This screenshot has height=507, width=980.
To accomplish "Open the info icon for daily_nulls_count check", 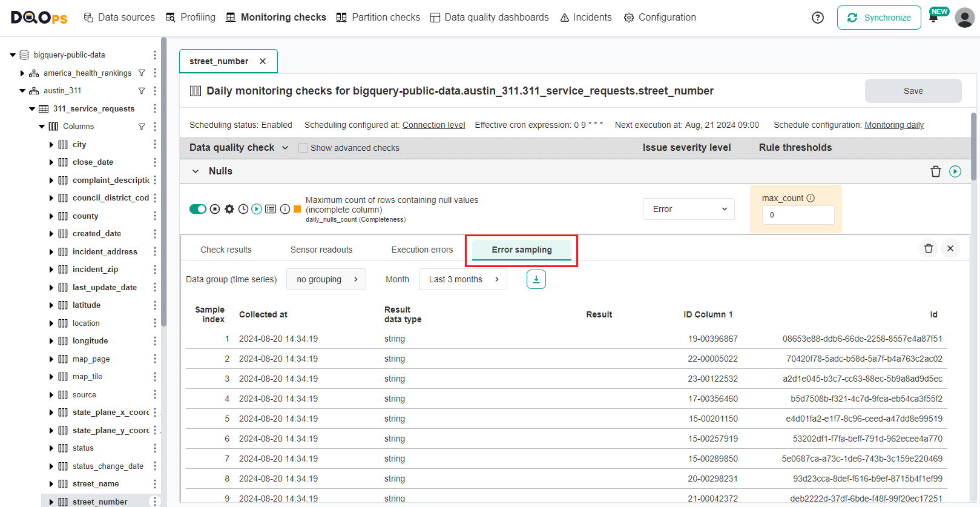I will [x=284, y=209].
